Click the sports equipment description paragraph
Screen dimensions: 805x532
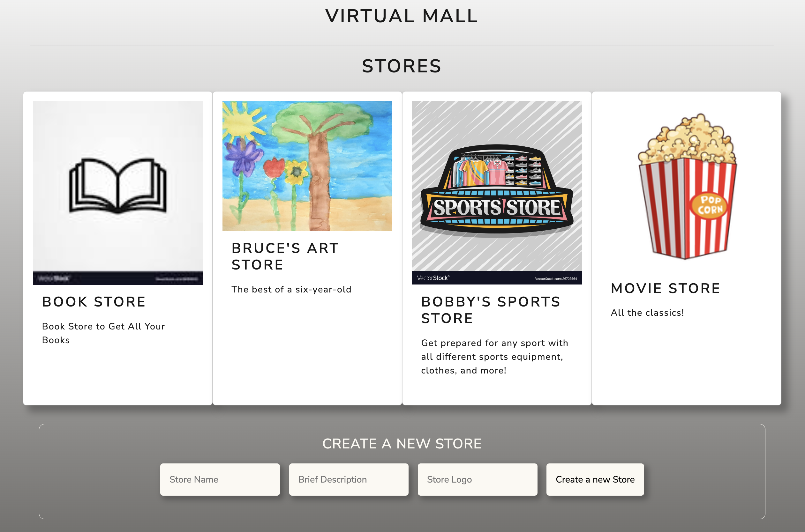pyautogui.click(x=494, y=356)
